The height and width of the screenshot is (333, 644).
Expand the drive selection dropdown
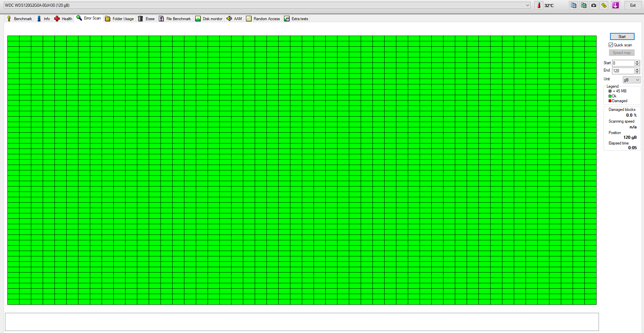(527, 5)
